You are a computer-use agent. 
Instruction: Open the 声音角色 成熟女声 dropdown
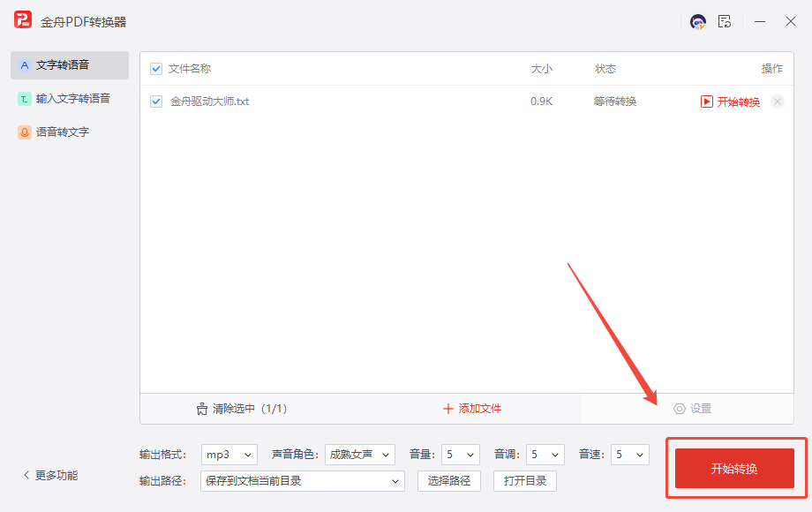pos(360,455)
